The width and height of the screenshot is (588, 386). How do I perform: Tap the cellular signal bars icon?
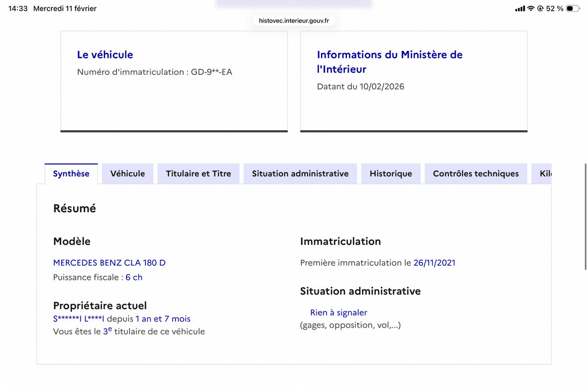click(x=519, y=8)
